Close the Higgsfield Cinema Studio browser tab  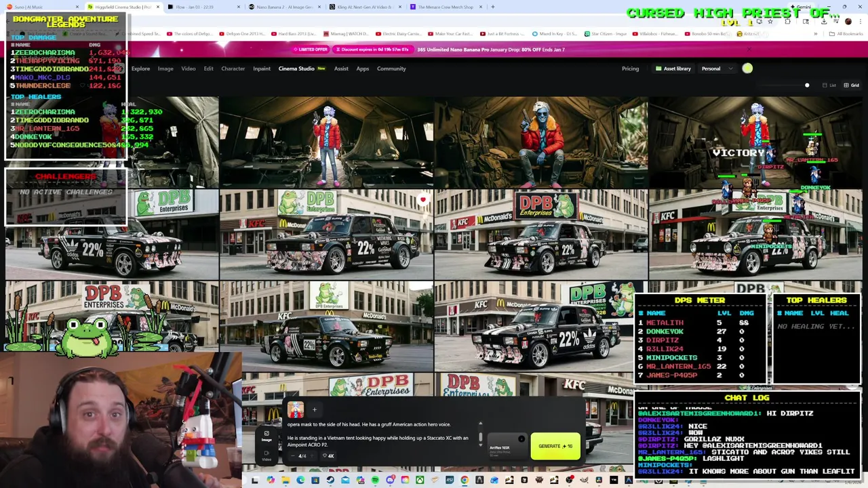tap(158, 7)
